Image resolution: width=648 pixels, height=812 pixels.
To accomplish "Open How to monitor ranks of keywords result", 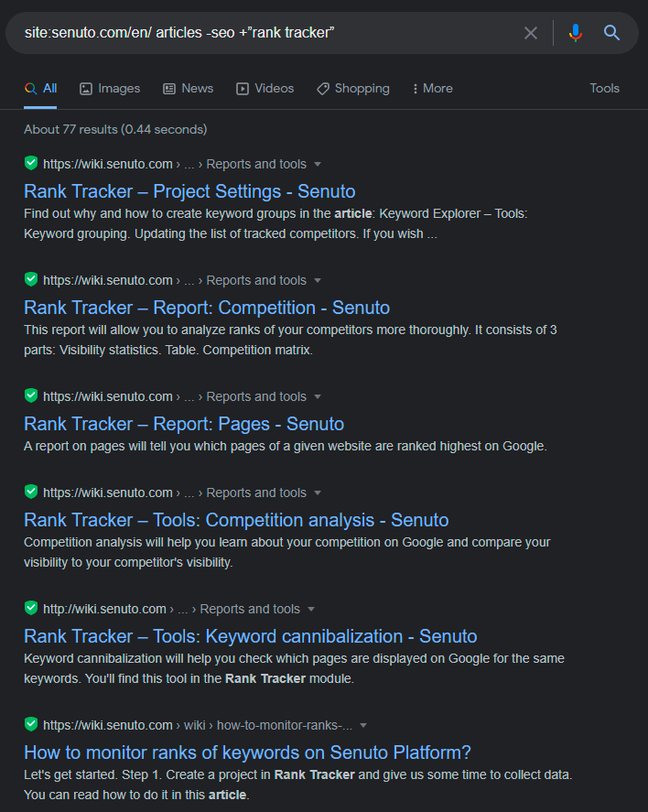I will 247,752.
